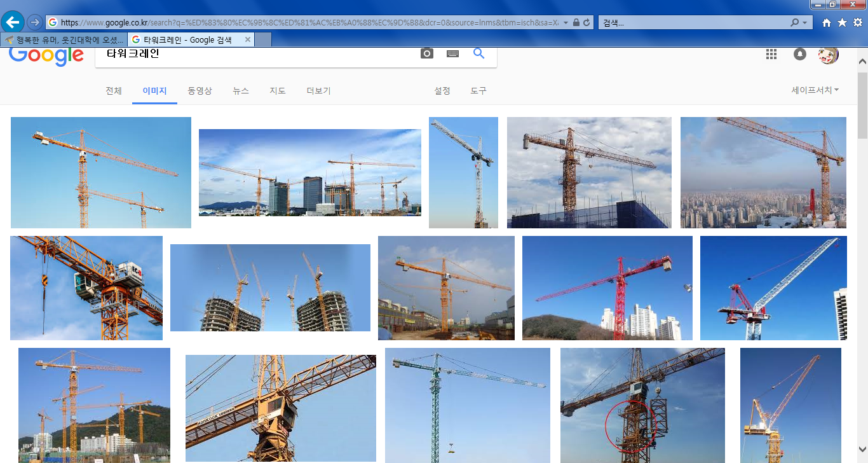Click the scrollbar down arrow
This screenshot has height=463, width=868.
[x=862, y=448]
